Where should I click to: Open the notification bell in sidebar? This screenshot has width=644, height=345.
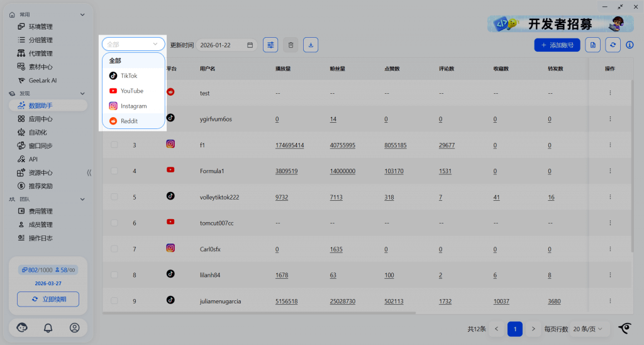[x=48, y=327]
